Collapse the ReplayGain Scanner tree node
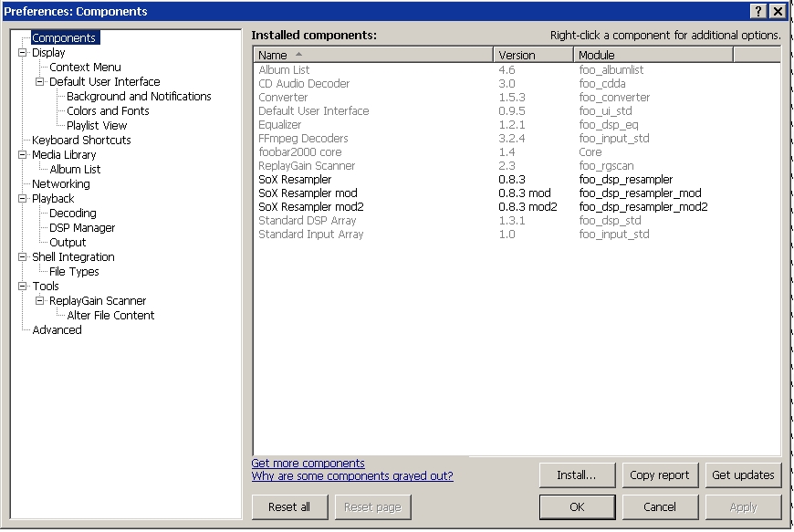794x532 pixels. [40, 301]
